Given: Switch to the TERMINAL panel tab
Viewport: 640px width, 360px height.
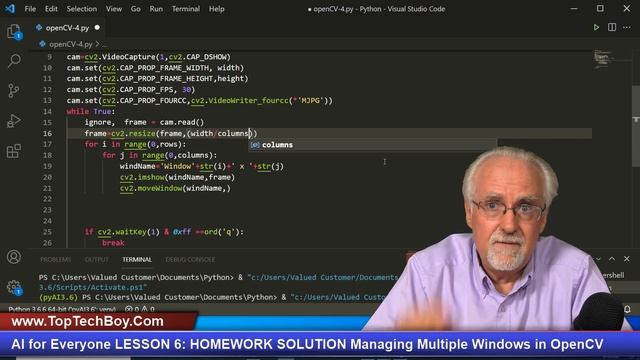Looking at the screenshot, I should (137, 260).
